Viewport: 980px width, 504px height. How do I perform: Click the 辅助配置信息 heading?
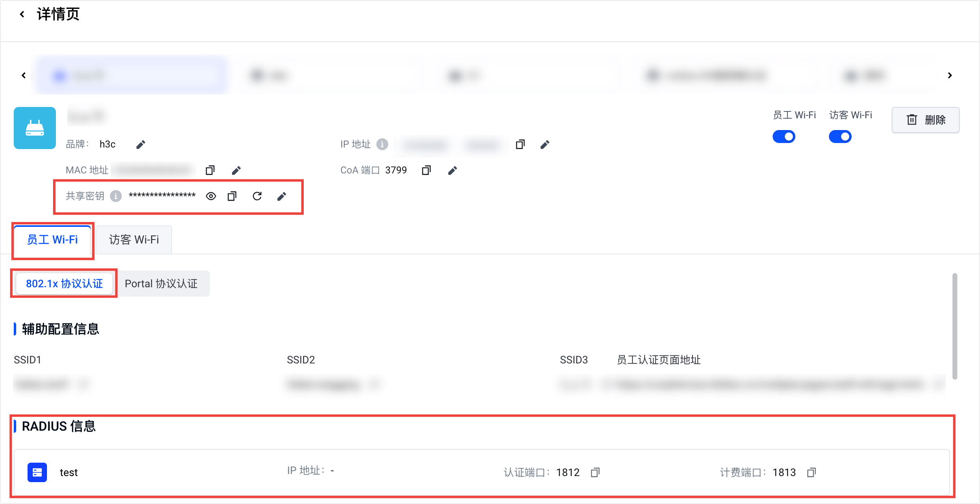point(60,329)
